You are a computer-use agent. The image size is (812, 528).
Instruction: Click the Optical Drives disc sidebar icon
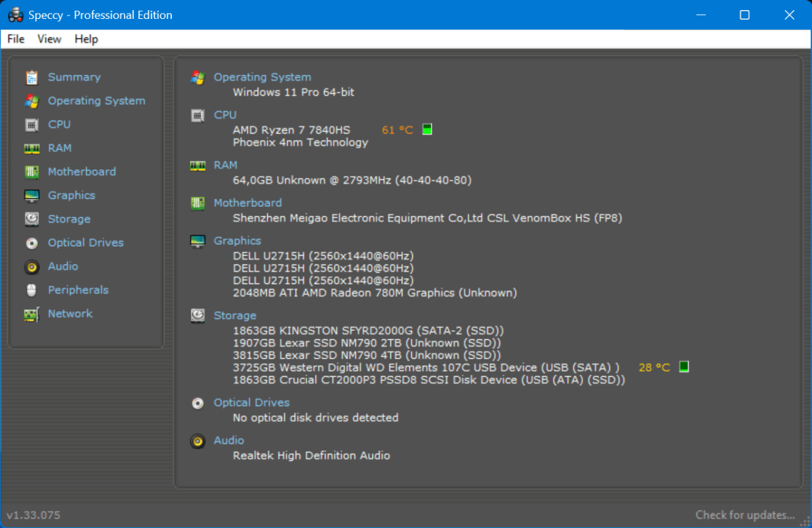(32, 243)
